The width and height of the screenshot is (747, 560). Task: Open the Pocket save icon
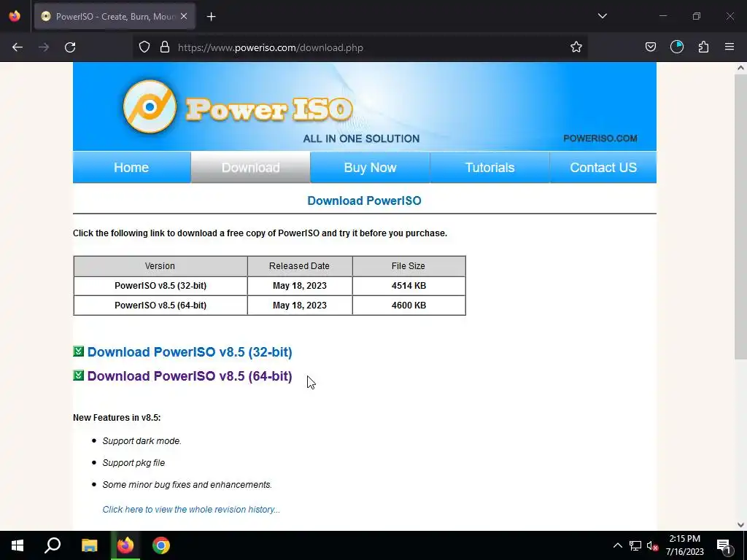tap(650, 47)
